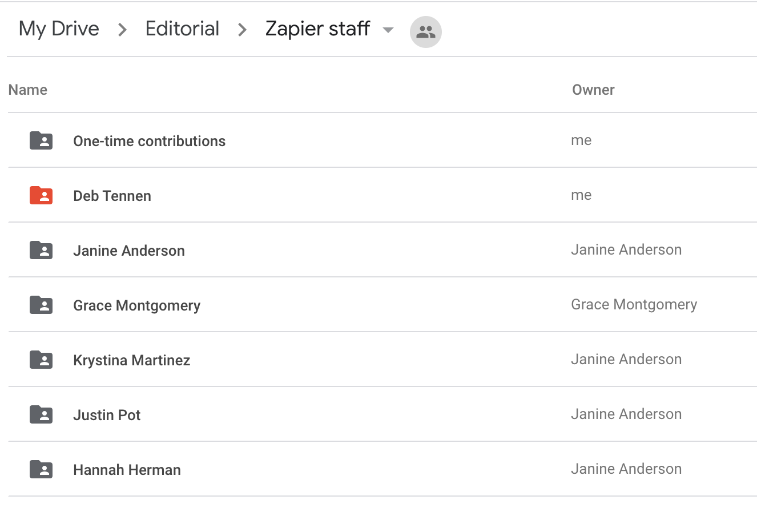This screenshot has width=757, height=532.
Task: Select the One-time contributions folder icon
Action: (41, 140)
